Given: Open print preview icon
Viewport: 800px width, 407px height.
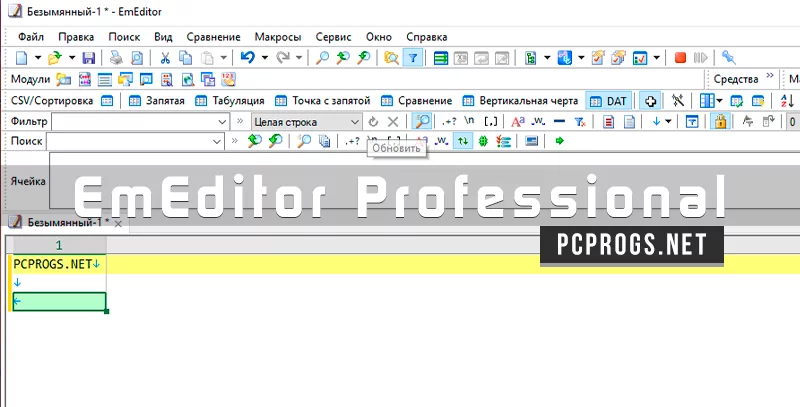Looking at the screenshot, I should coord(137,58).
